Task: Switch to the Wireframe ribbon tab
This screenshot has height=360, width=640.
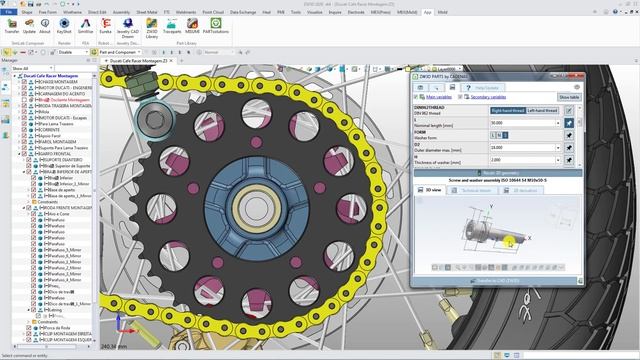Action: click(x=72, y=12)
